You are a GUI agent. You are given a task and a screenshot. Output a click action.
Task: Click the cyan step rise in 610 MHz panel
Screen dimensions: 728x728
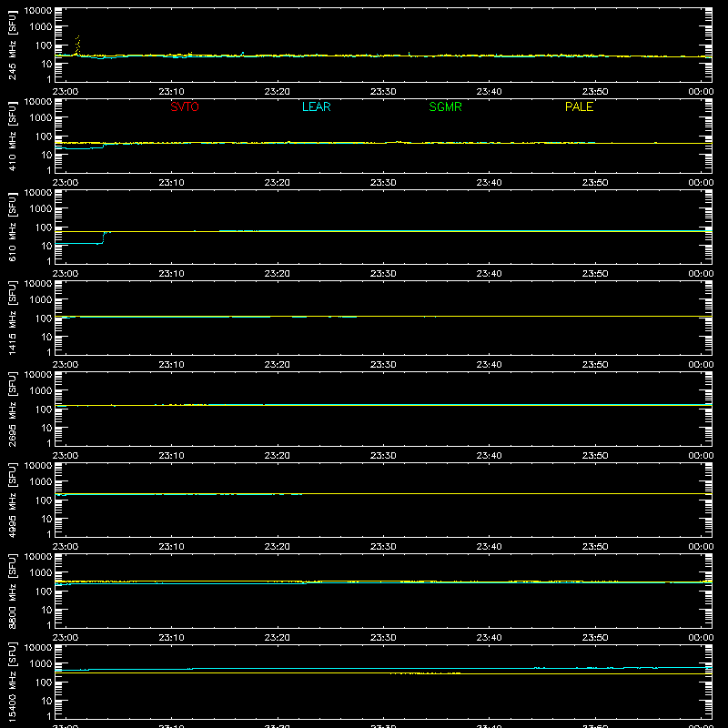click(104, 238)
